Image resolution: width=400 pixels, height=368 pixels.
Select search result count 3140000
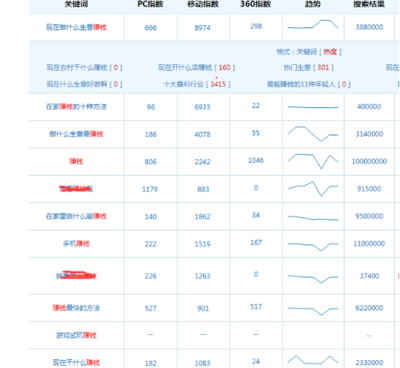coord(369,134)
